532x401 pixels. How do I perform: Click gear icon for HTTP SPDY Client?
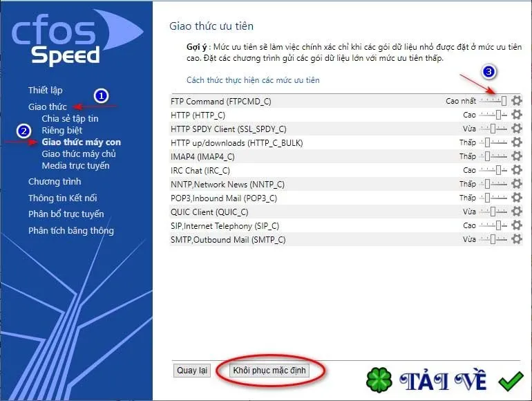[516, 129]
